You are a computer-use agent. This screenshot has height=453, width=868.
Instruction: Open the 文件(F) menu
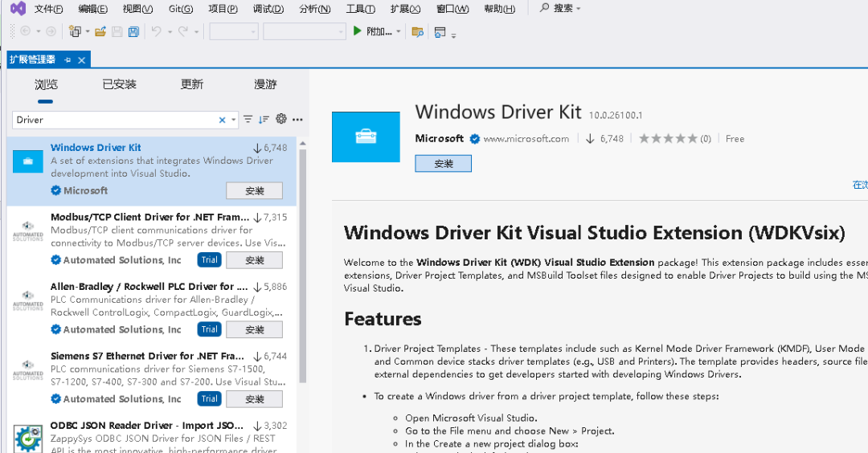pyautogui.click(x=48, y=9)
